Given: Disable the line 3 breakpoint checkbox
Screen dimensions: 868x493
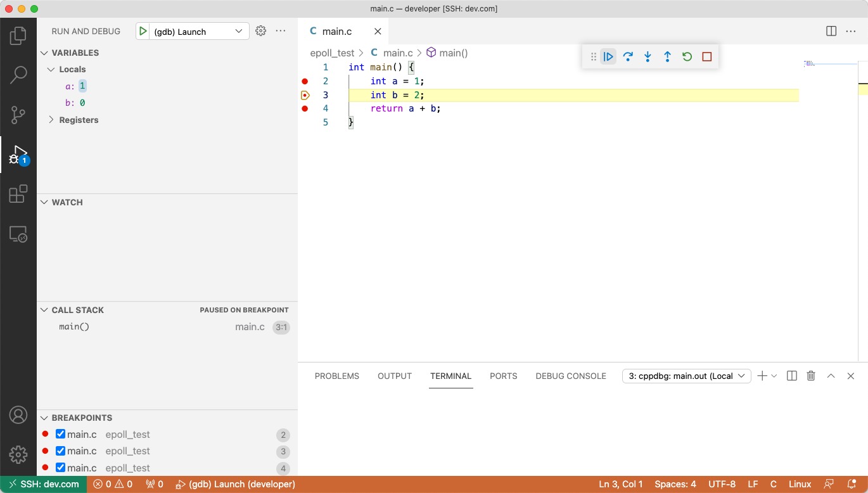Looking at the screenshot, I should 61,451.
